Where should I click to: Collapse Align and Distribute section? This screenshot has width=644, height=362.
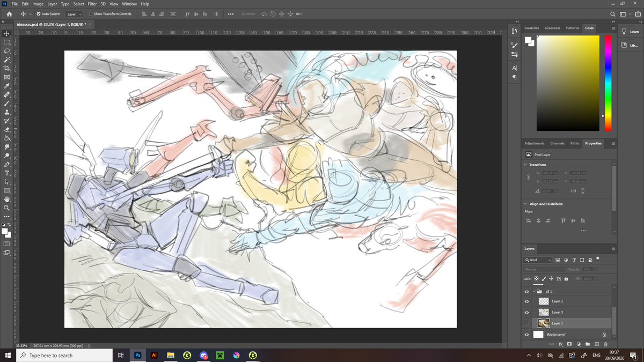pyautogui.click(x=525, y=204)
